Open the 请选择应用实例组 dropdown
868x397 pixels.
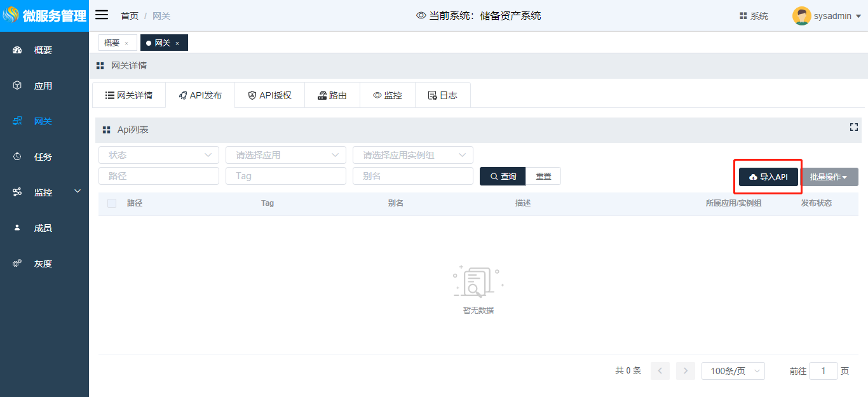412,155
